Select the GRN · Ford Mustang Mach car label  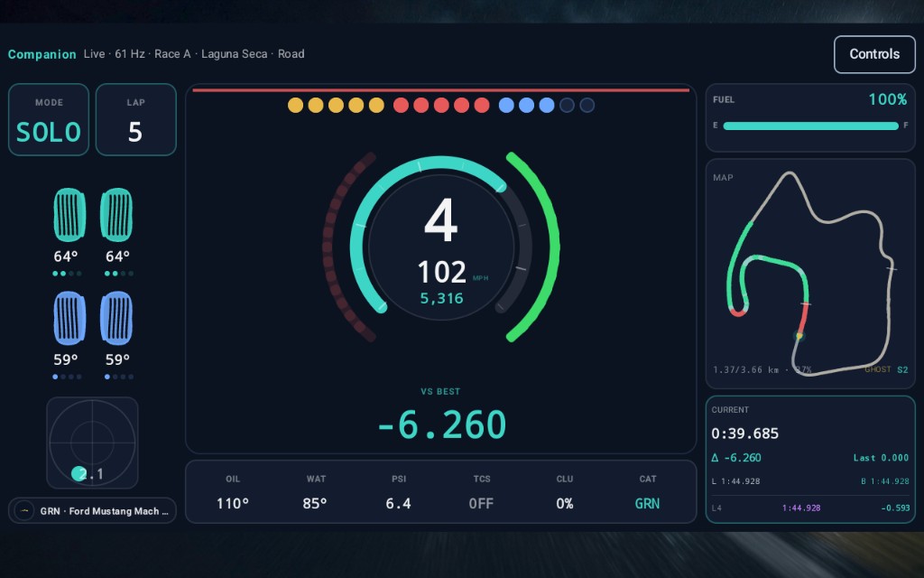[105, 511]
